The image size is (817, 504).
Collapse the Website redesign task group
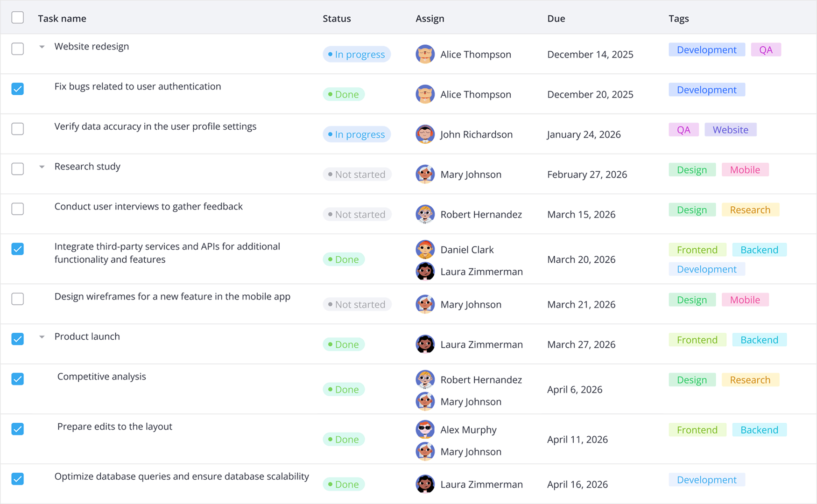click(42, 47)
